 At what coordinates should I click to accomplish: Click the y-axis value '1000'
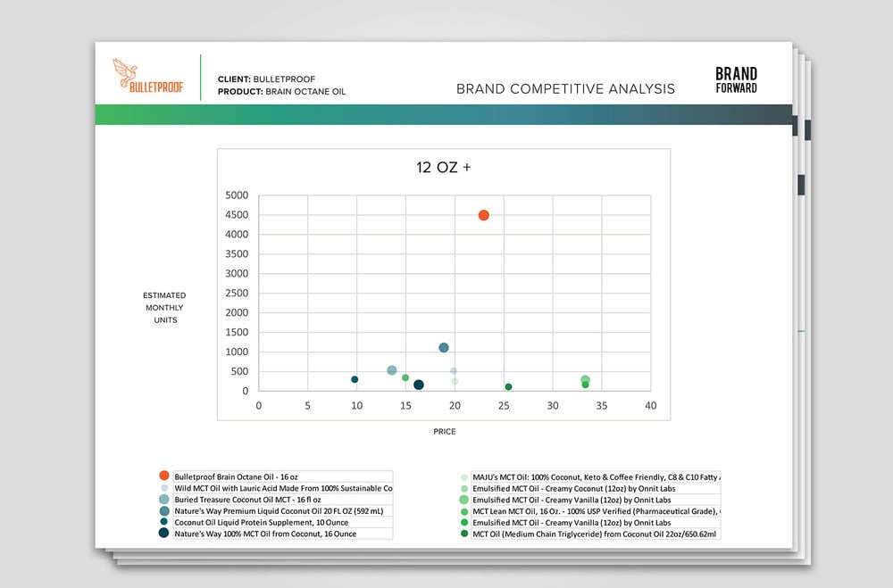click(237, 352)
